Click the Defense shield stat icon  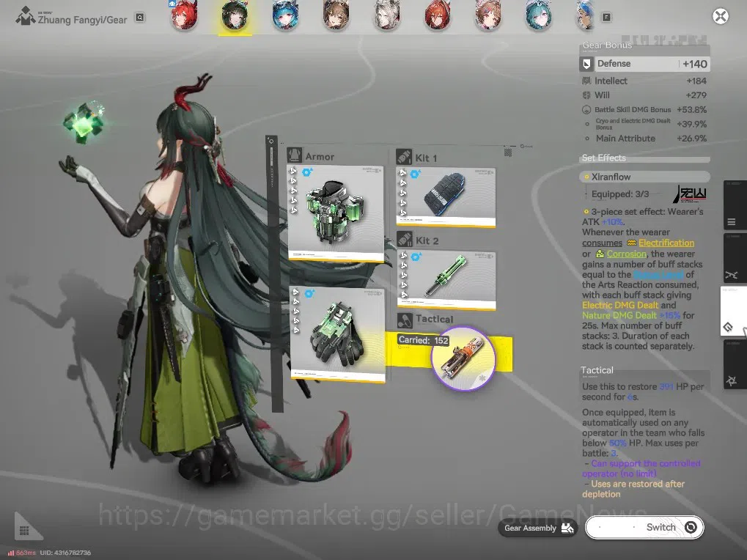(x=586, y=64)
